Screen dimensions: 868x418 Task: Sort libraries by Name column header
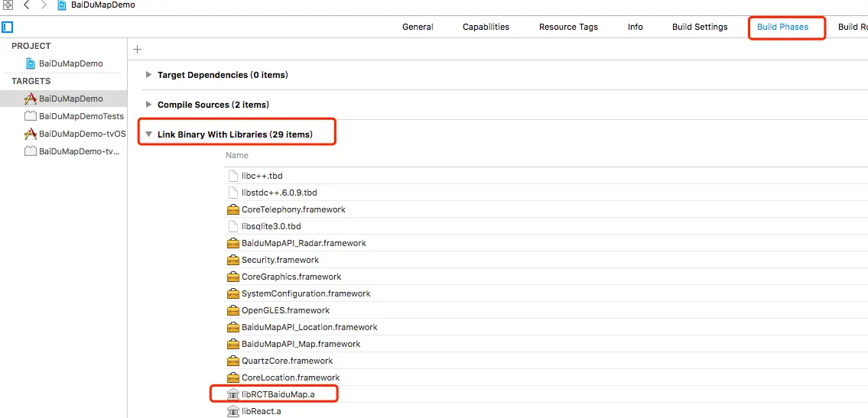coord(238,155)
